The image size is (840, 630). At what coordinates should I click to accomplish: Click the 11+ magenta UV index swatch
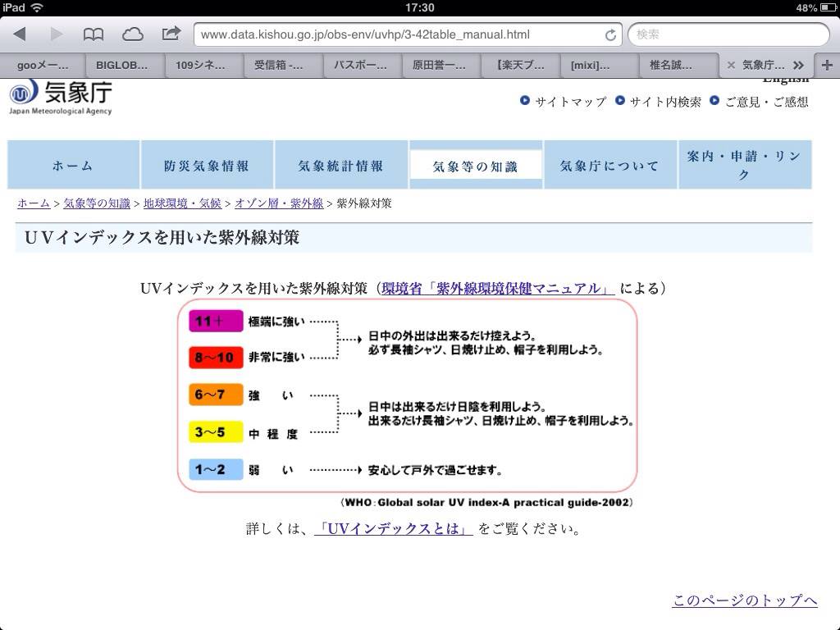(214, 322)
